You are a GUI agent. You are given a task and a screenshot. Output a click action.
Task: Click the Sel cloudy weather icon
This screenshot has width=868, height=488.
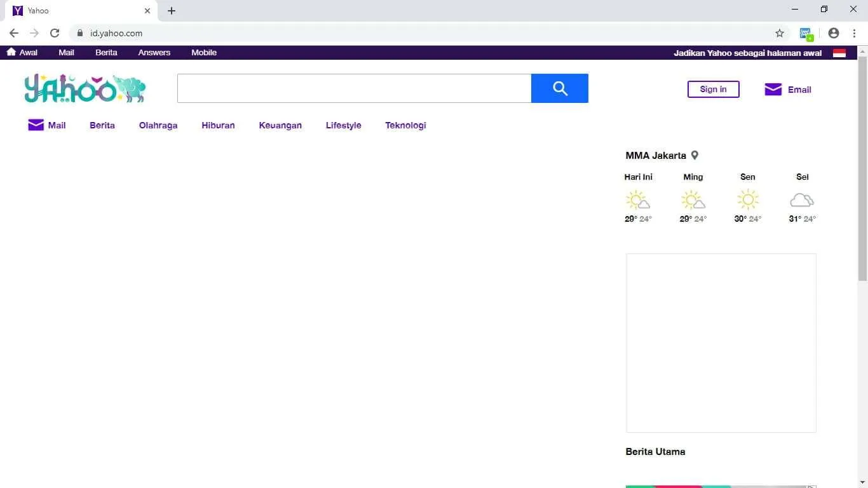pos(802,200)
